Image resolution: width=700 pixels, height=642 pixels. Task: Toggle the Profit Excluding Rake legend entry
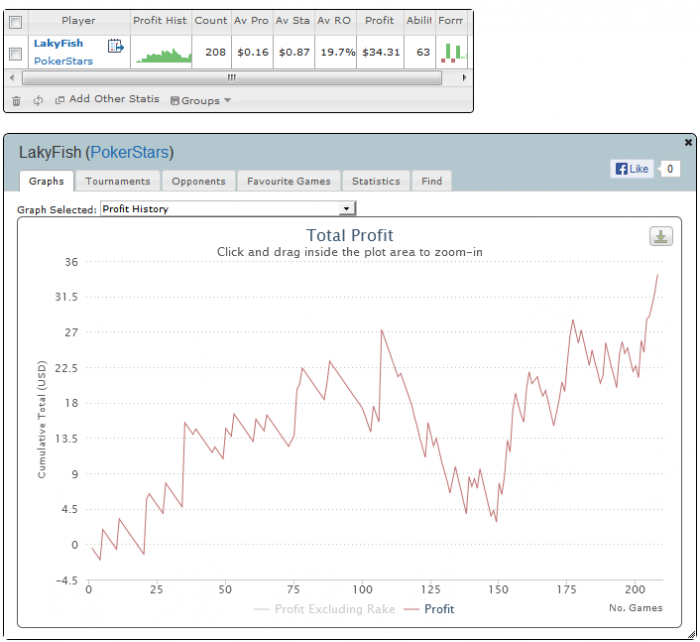click(325, 609)
